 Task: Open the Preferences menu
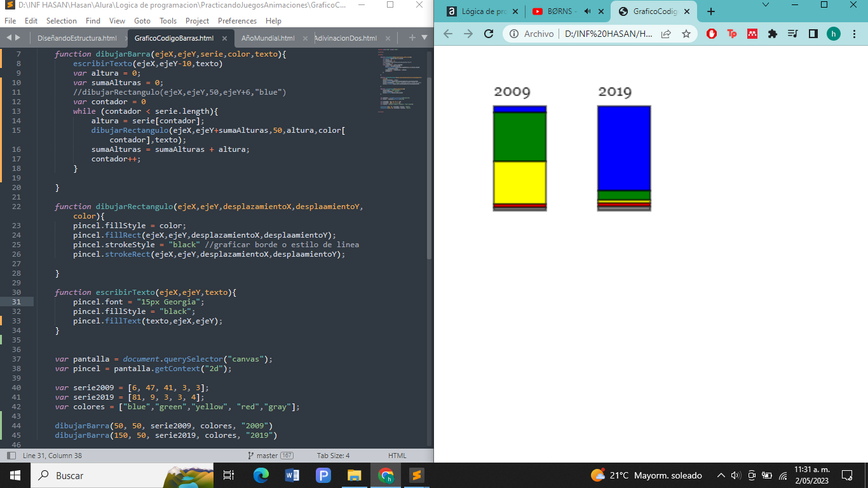click(x=238, y=21)
